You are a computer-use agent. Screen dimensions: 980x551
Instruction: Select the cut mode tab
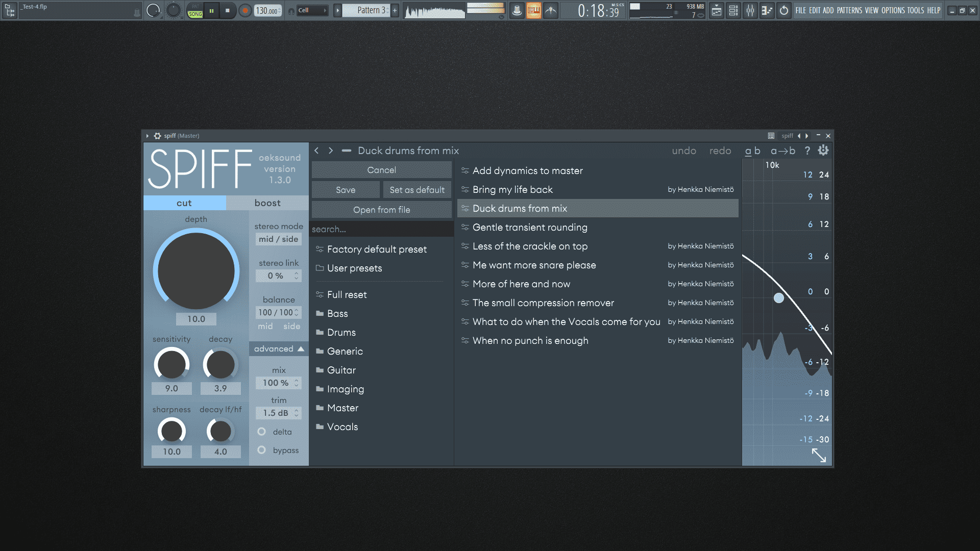click(x=184, y=203)
